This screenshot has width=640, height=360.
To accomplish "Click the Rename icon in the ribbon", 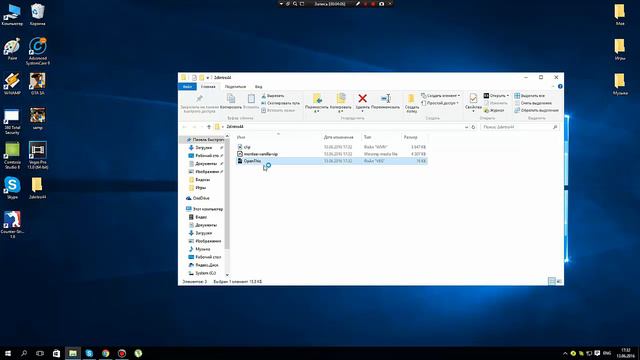I will pyautogui.click(x=385, y=98).
